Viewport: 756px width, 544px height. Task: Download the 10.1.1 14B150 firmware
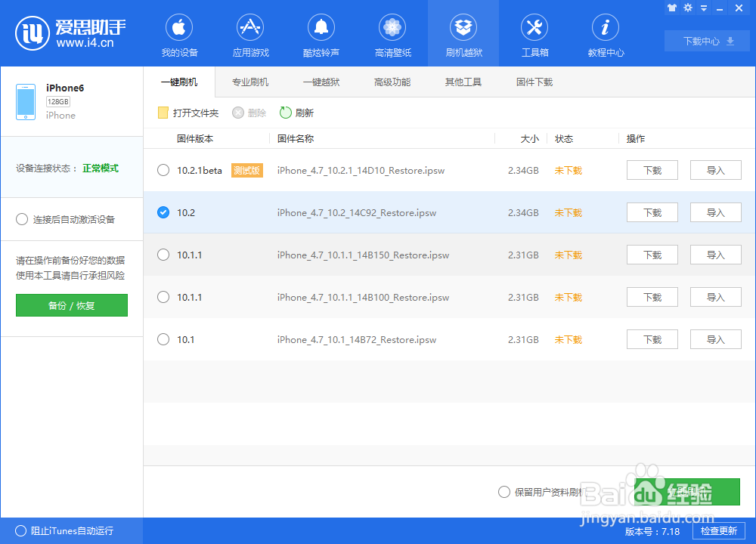(x=652, y=255)
